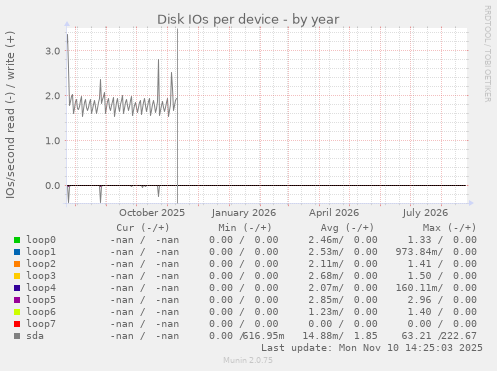Click the green loop0 legend swatch
The image size is (497, 371).
tap(17, 240)
